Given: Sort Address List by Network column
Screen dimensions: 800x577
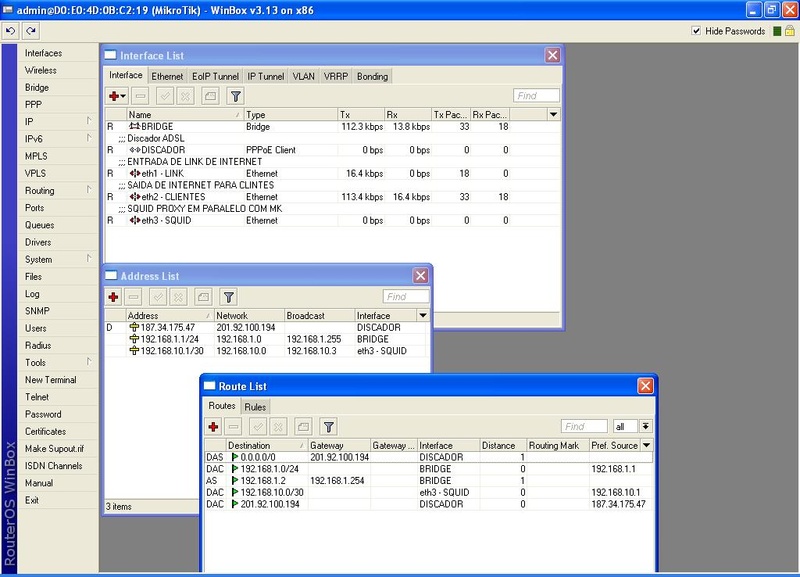Looking at the screenshot, I should [x=249, y=315].
